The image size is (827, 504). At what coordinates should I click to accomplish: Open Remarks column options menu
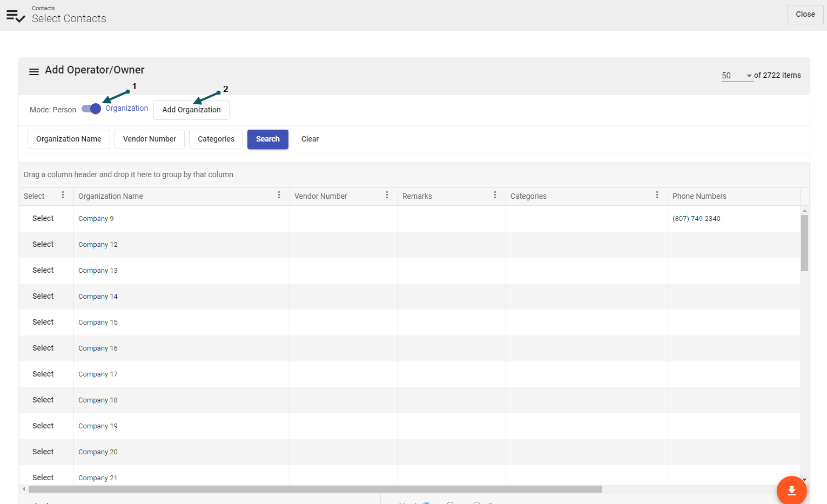coord(495,195)
